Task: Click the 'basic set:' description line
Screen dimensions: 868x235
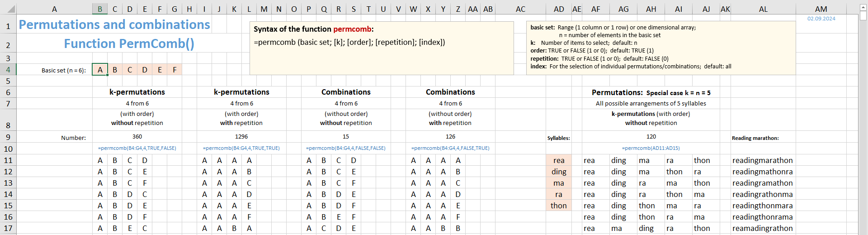Action: [613, 28]
